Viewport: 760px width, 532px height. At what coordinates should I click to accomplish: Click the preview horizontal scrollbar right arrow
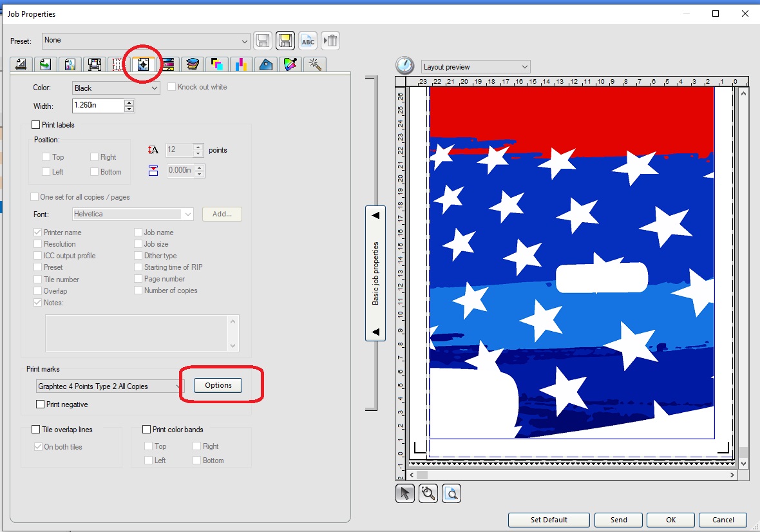point(732,475)
